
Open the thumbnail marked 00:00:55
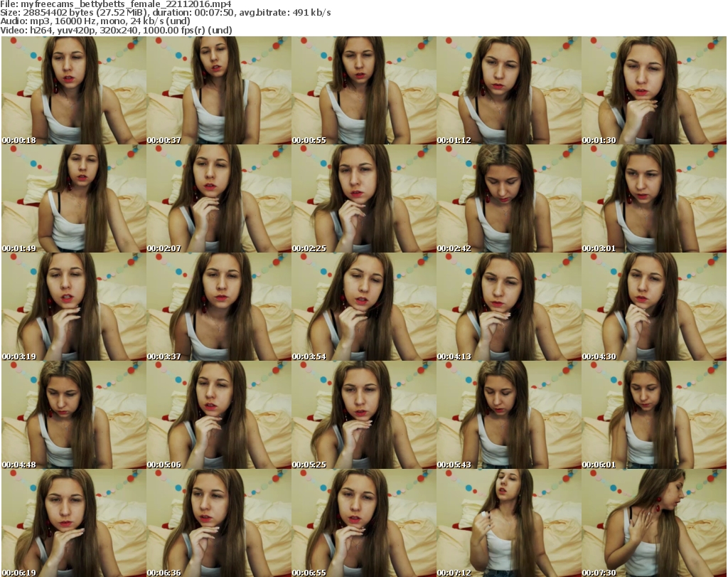[363, 90]
